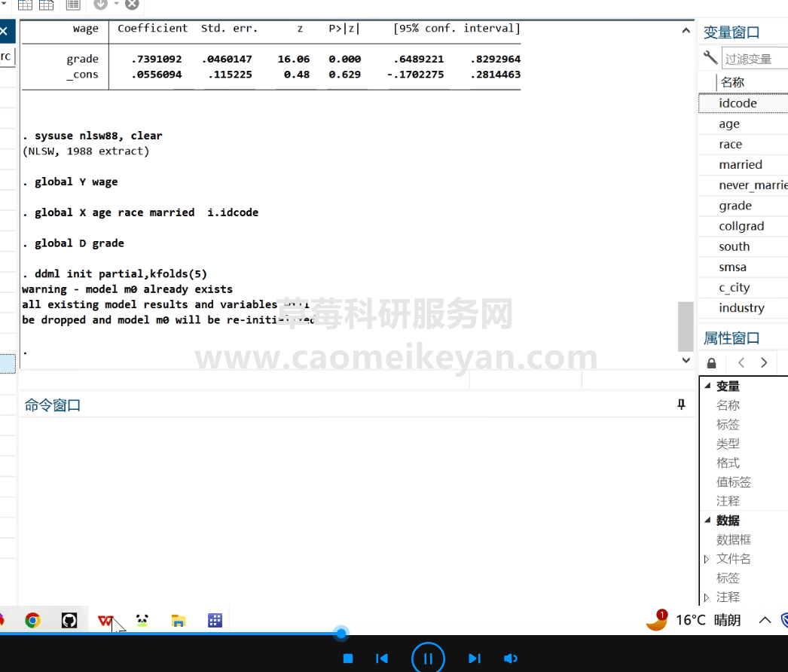Click the 名称 column header in variables list

tap(732, 82)
